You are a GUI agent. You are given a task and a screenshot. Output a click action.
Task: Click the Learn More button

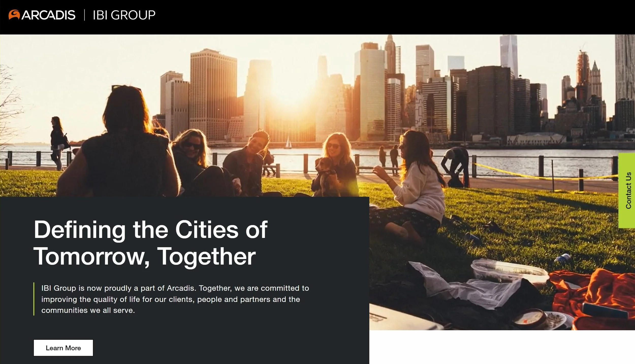(x=63, y=348)
